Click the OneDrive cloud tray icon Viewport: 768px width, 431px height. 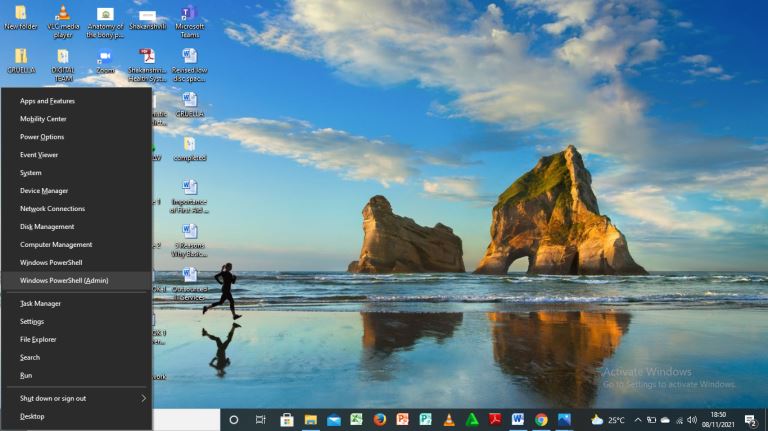coord(665,420)
